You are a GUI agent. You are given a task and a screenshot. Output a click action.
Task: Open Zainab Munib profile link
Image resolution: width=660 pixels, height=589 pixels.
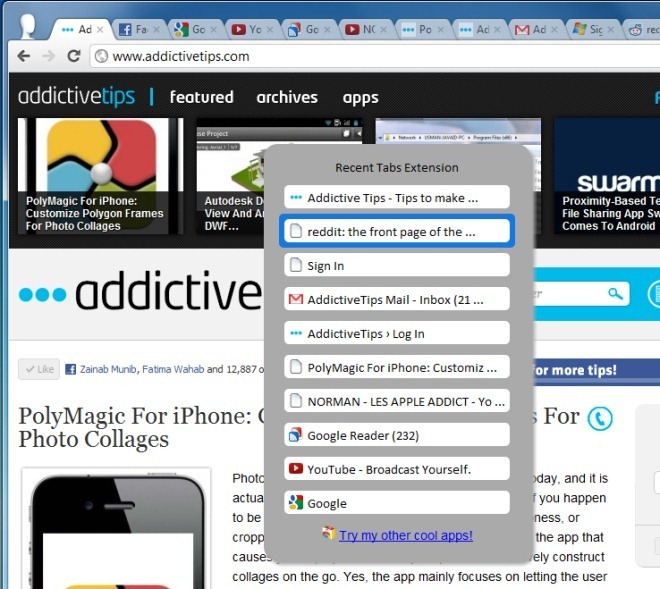click(x=108, y=369)
